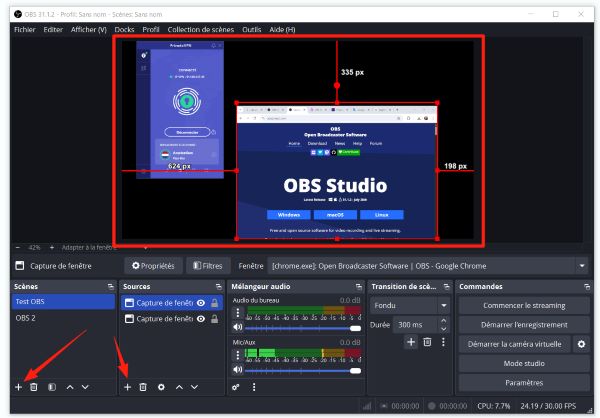Click Démarrer l'enregistrement button
This screenshot has height=418, width=600.
click(x=525, y=324)
